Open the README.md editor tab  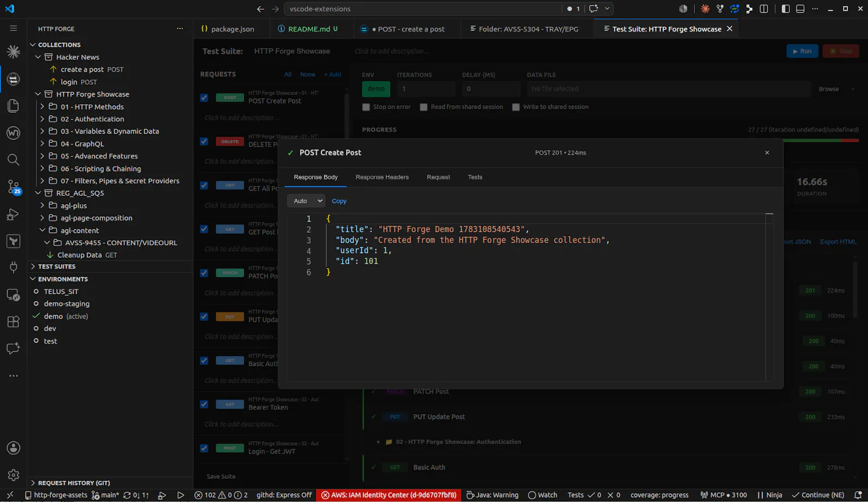point(312,29)
